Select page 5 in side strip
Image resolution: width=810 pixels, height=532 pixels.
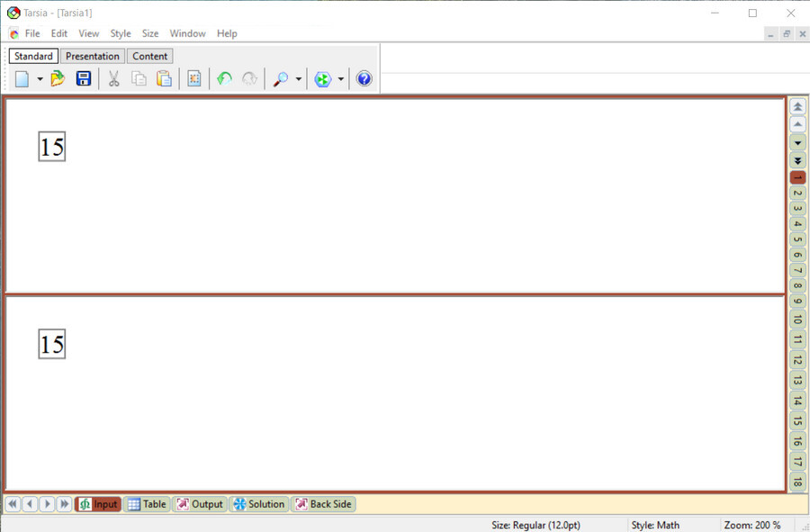(x=797, y=239)
